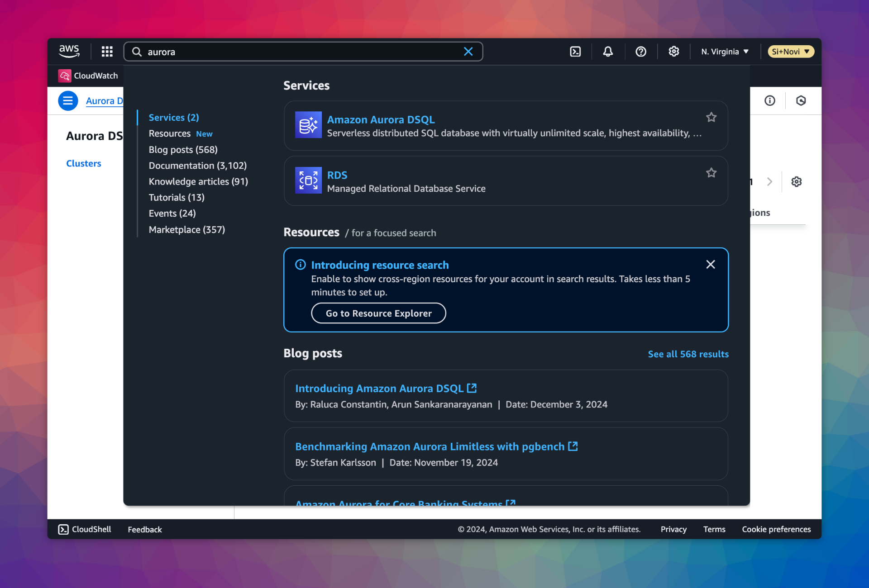Open table preferences gear icon
The image size is (869, 588).
[x=797, y=181]
